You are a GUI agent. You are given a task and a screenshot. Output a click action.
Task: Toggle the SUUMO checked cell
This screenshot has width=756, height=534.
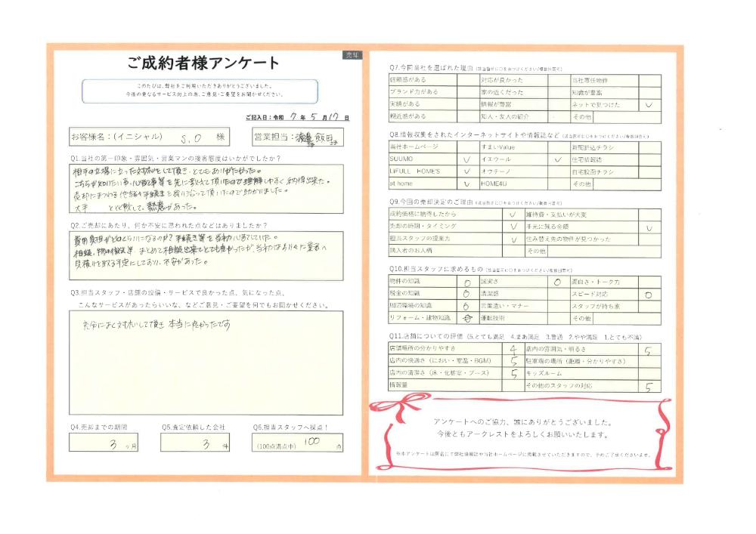click(x=468, y=159)
